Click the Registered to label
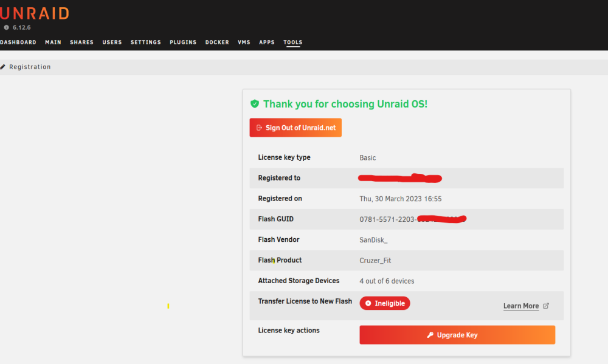This screenshot has height=364, width=608. tap(279, 178)
